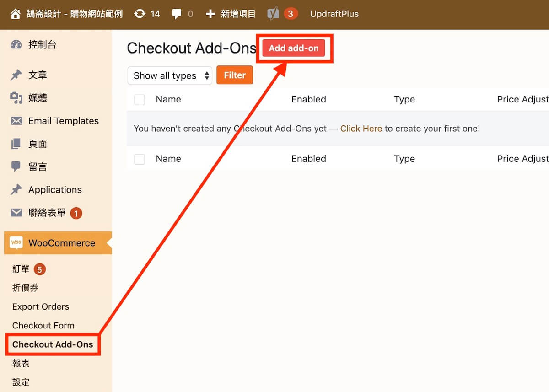Click the comments bubble icon in top bar
549x392 pixels.
[x=177, y=14]
